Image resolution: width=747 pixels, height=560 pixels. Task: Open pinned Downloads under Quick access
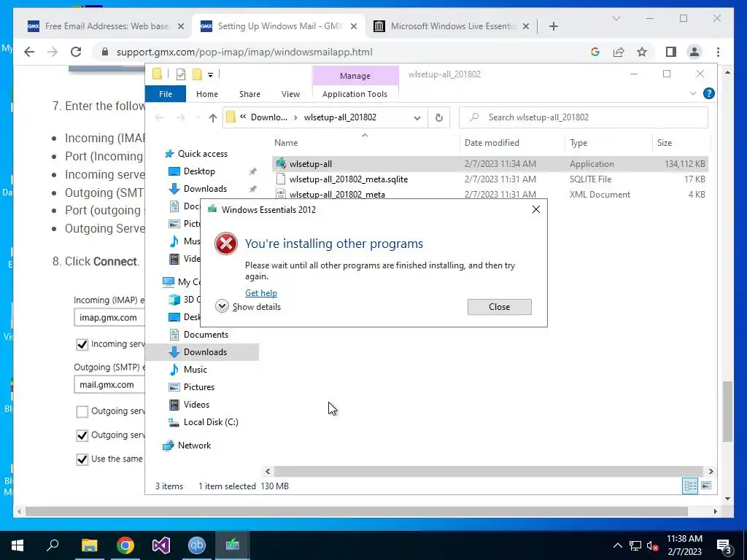pyautogui.click(x=205, y=189)
